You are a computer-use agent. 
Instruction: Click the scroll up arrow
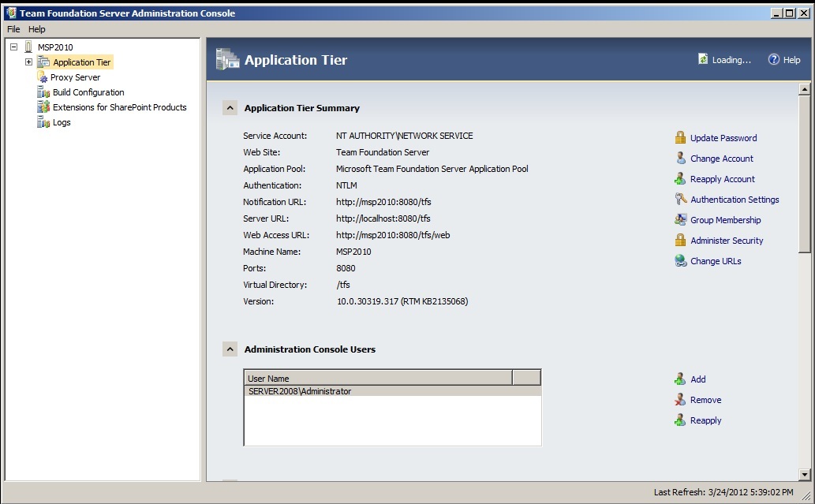(804, 89)
